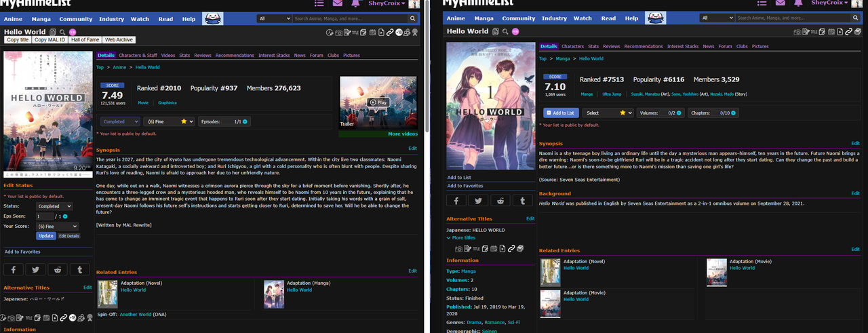Click Adaptation (Manga) thumbnail on anime page
The width and height of the screenshot is (868, 333).
[x=274, y=294]
